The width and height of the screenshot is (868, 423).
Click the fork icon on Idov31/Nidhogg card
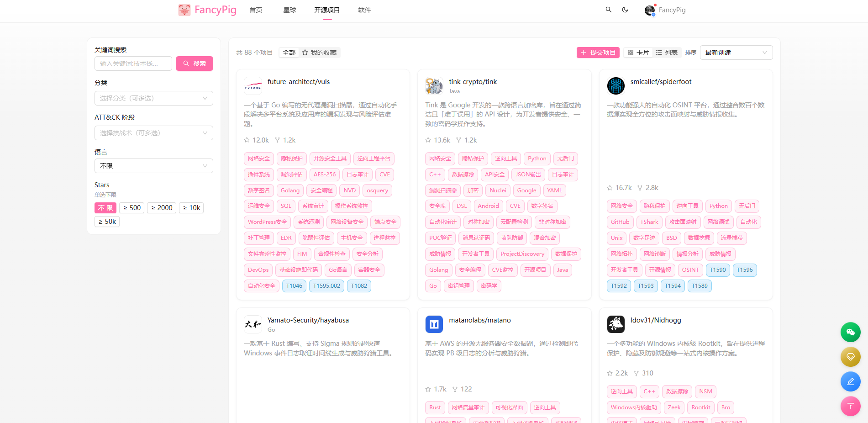click(637, 373)
